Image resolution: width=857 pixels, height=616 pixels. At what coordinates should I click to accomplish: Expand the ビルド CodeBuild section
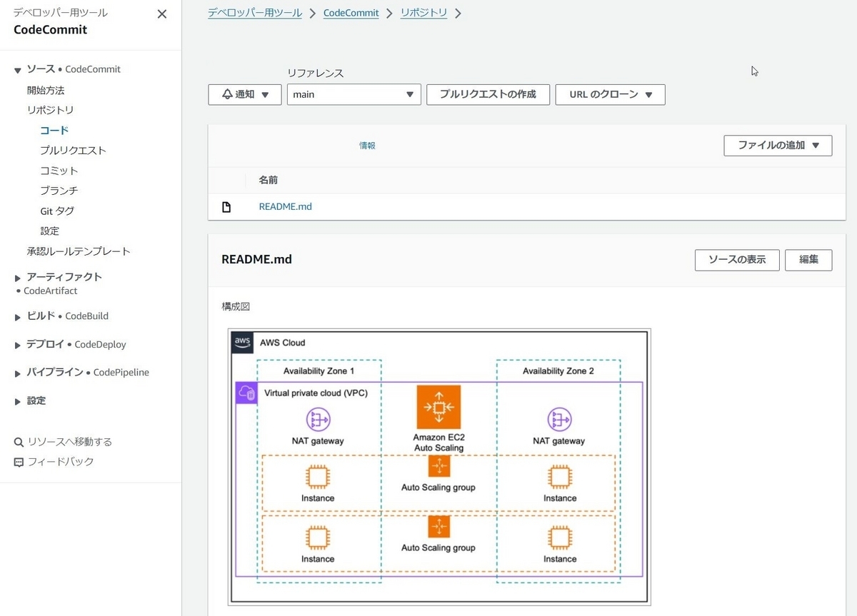18,317
